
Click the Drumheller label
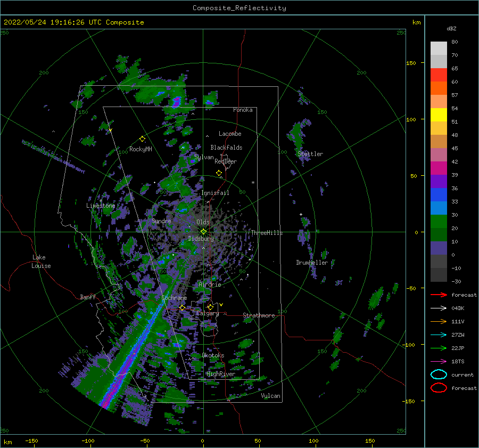pos(312,263)
